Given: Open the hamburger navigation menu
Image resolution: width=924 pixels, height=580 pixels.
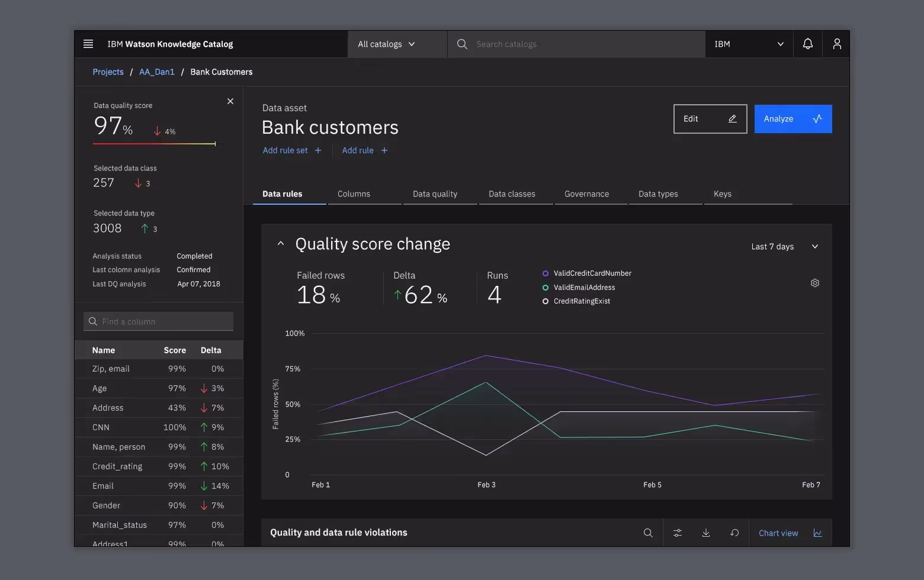Looking at the screenshot, I should 88,44.
